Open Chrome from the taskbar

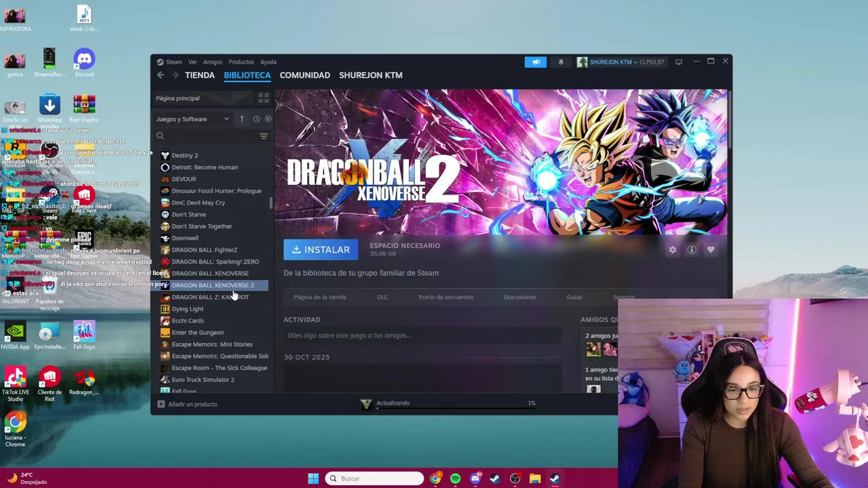[435, 479]
